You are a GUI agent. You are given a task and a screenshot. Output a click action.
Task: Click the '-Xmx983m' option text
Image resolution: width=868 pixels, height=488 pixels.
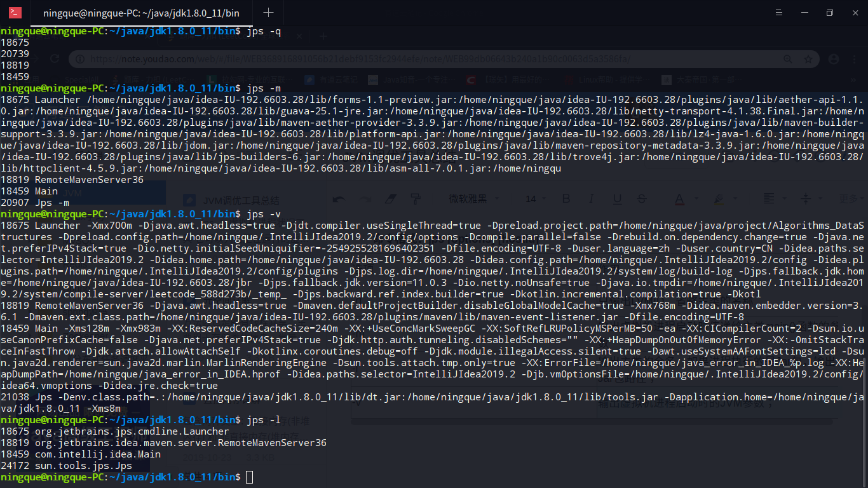(137, 329)
